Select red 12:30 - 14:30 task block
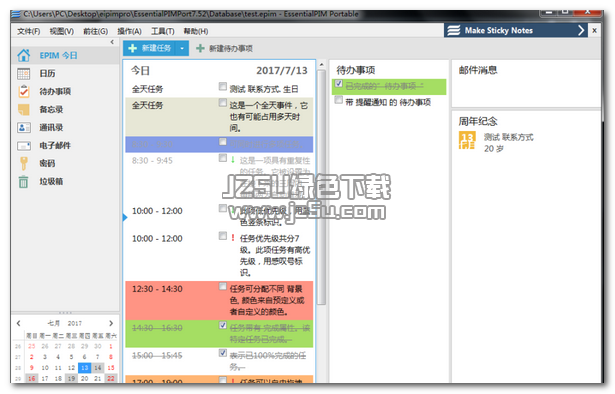This screenshot has width=615, height=394. [219, 300]
